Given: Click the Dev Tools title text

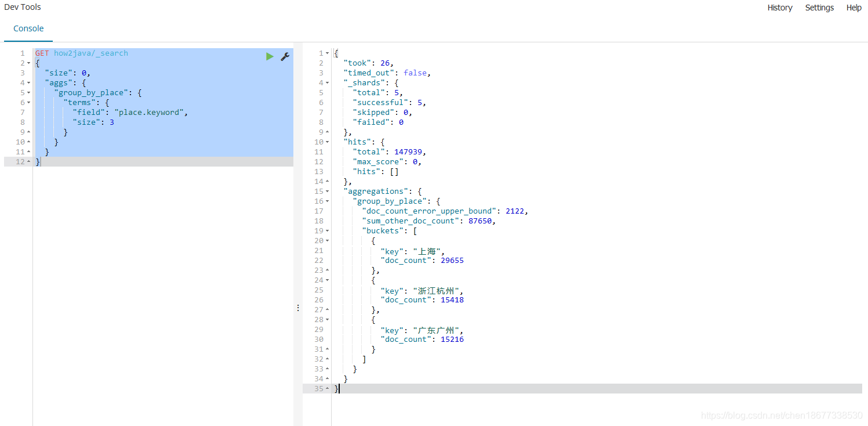Looking at the screenshot, I should pos(23,8).
